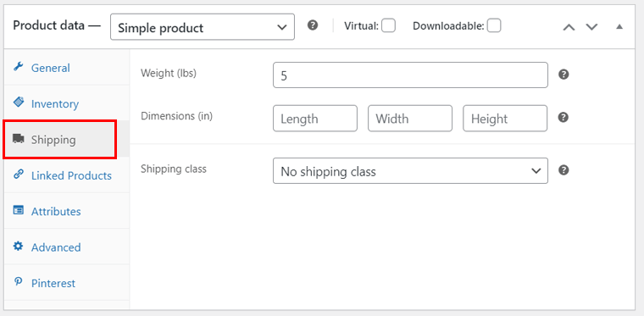Switch to the Inventory tab
The image size is (644, 316).
tap(67, 103)
